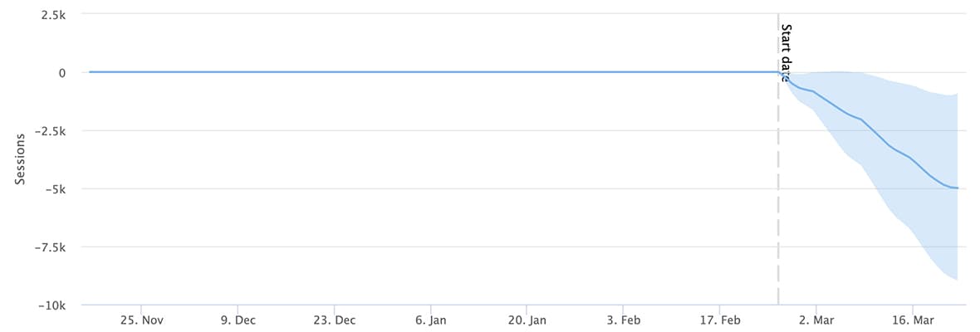This screenshot has width=980, height=332.
Task: Select the "25. Nov" x-axis label
Action: [141, 320]
